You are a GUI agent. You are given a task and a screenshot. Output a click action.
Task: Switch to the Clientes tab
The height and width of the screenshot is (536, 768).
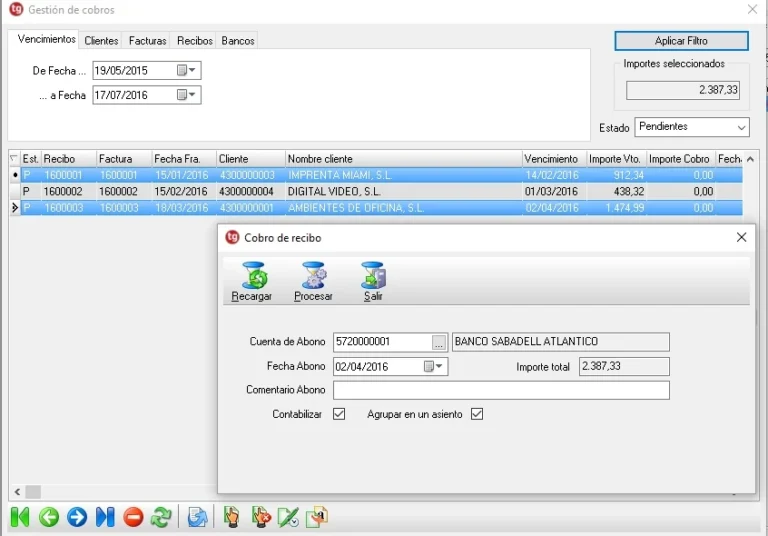[101, 41]
